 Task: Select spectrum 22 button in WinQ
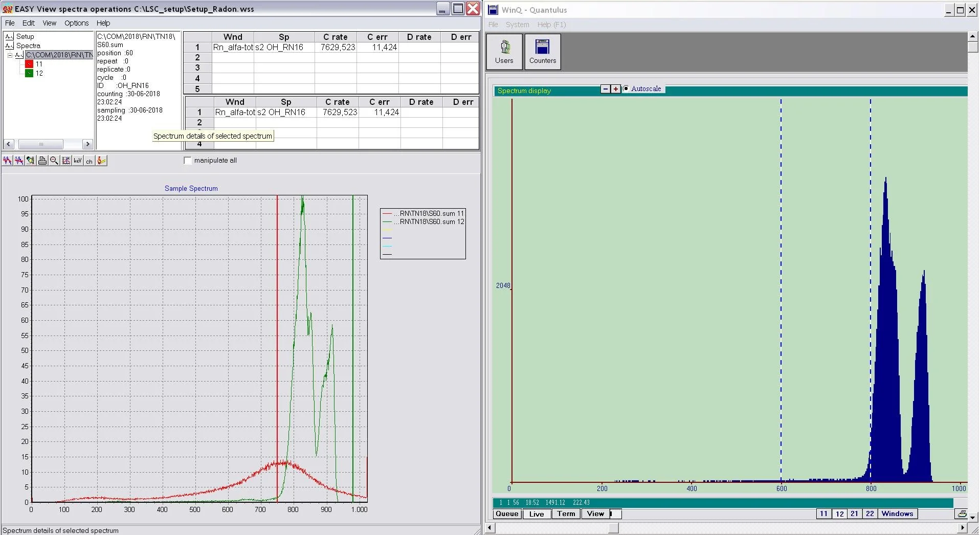click(x=870, y=514)
